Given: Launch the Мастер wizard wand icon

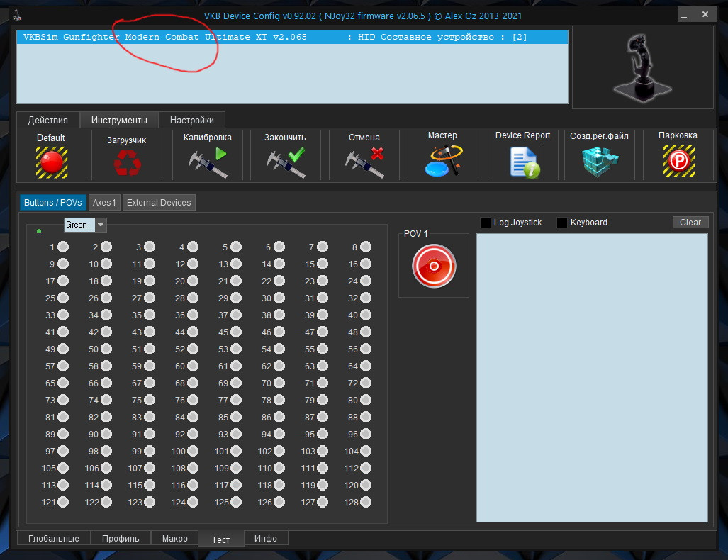Looking at the screenshot, I should point(444,161).
